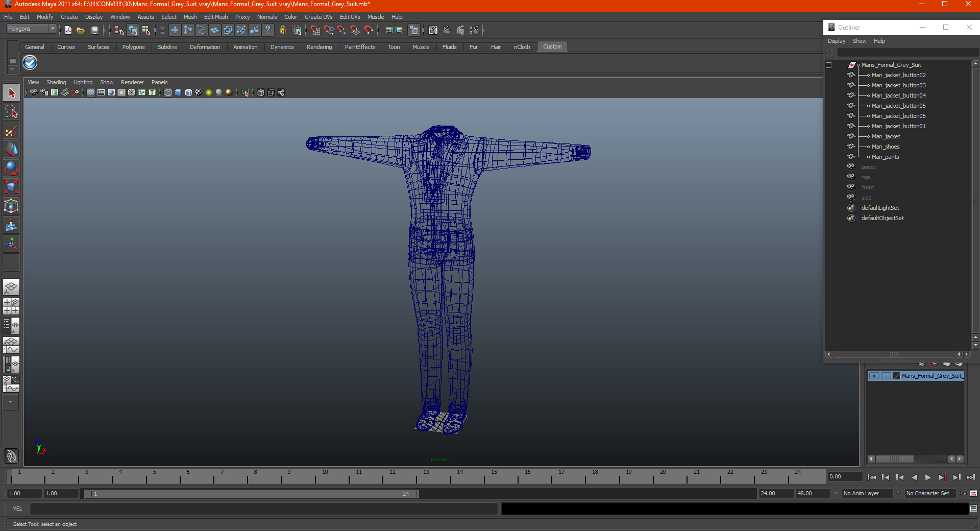Click the time range slider bar

click(x=251, y=494)
